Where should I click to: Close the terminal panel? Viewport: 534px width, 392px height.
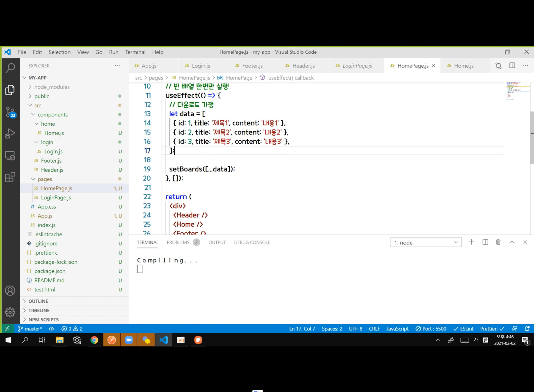[x=525, y=242]
